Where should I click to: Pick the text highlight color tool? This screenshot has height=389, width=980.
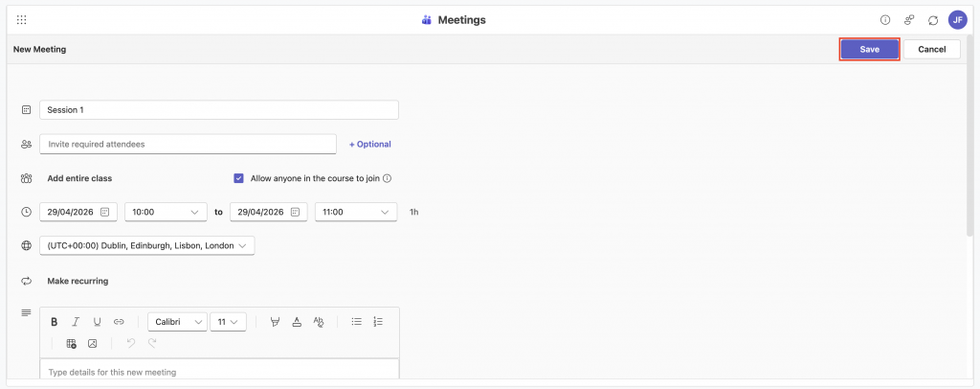(x=275, y=322)
